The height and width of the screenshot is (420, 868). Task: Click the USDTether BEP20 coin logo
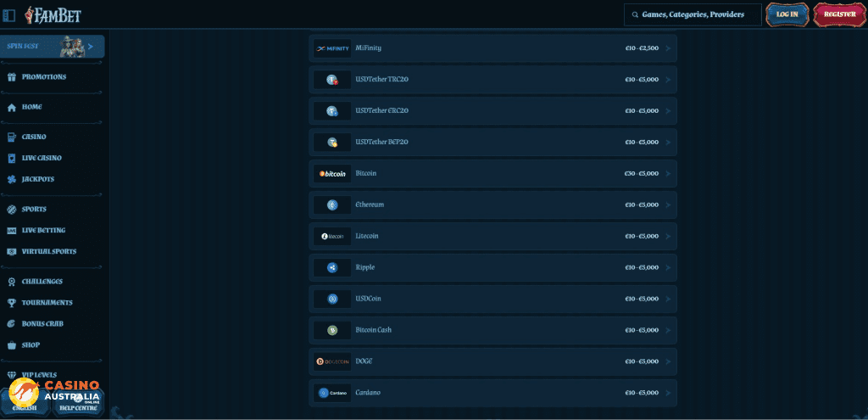[x=332, y=143]
